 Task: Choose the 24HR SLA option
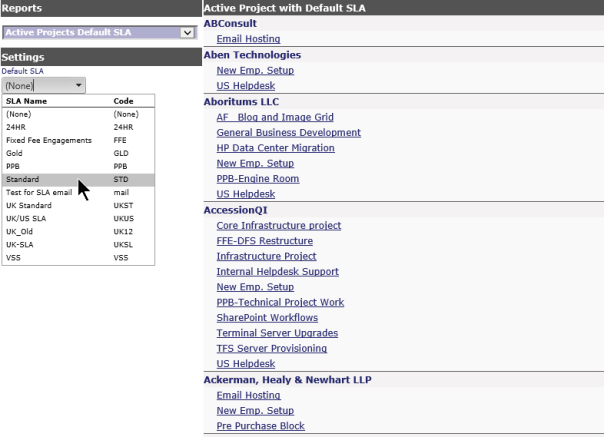(x=78, y=127)
